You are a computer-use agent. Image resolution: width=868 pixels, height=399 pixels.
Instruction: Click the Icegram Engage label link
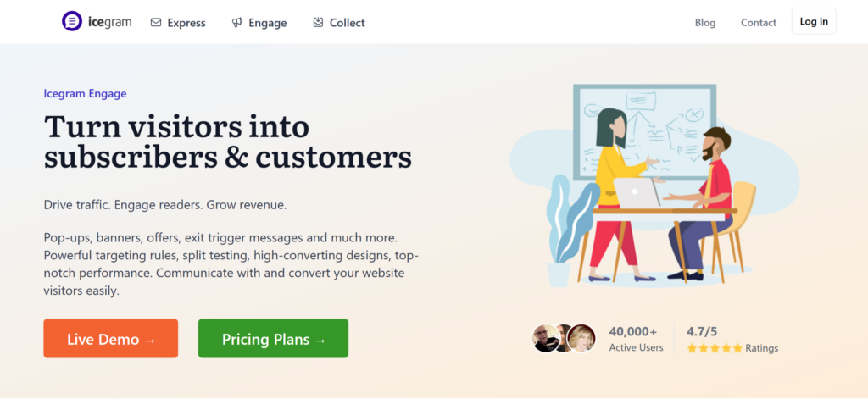tap(86, 93)
